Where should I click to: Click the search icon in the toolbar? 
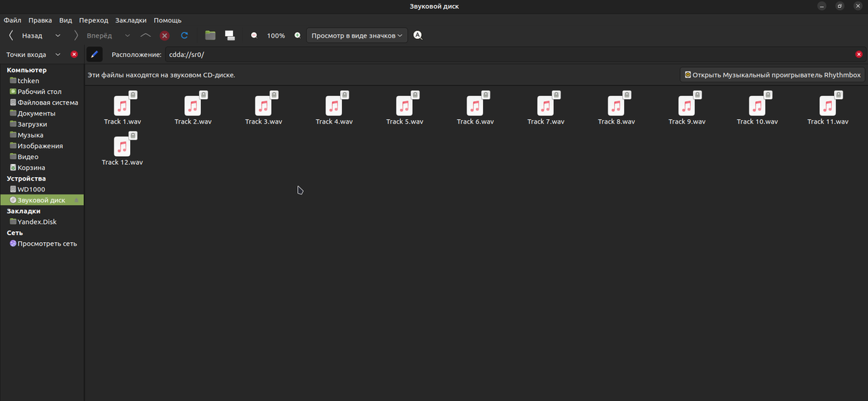tap(418, 35)
